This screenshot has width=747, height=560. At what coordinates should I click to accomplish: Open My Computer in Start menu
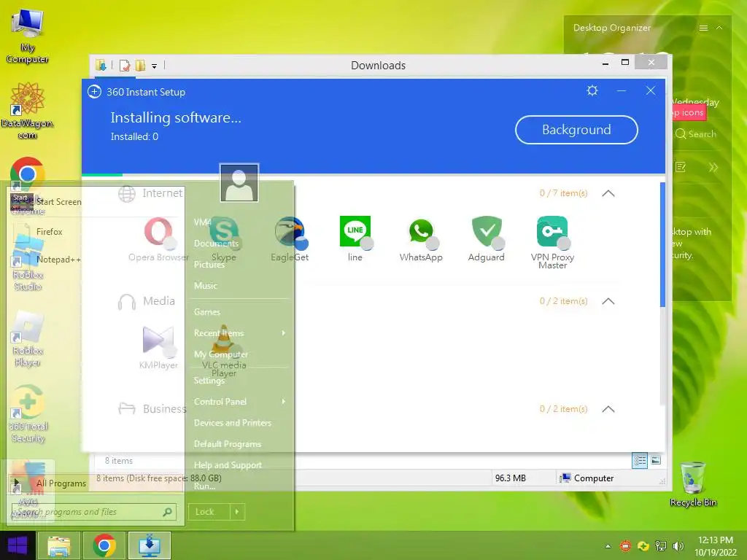[x=221, y=354]
